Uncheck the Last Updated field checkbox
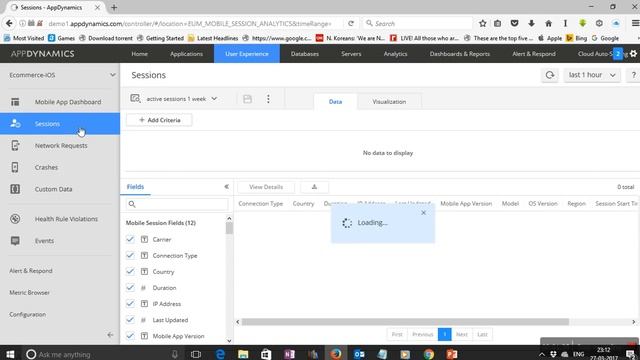Image resolution: width=640 pixels, height=360 pixels. (x=130, y=320)
